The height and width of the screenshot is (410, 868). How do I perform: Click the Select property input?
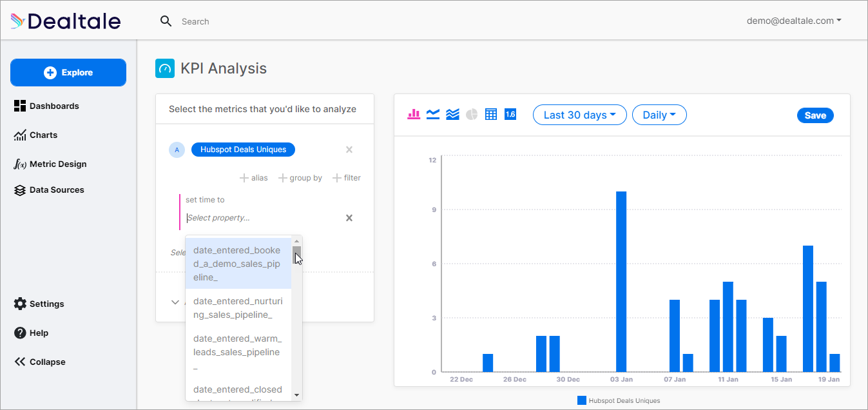point(263,218)
